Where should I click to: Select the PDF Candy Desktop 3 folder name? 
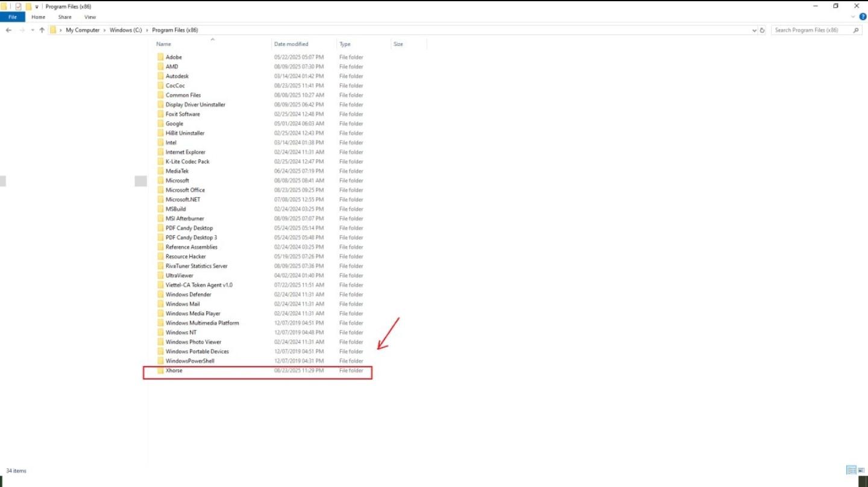(192, 237)
